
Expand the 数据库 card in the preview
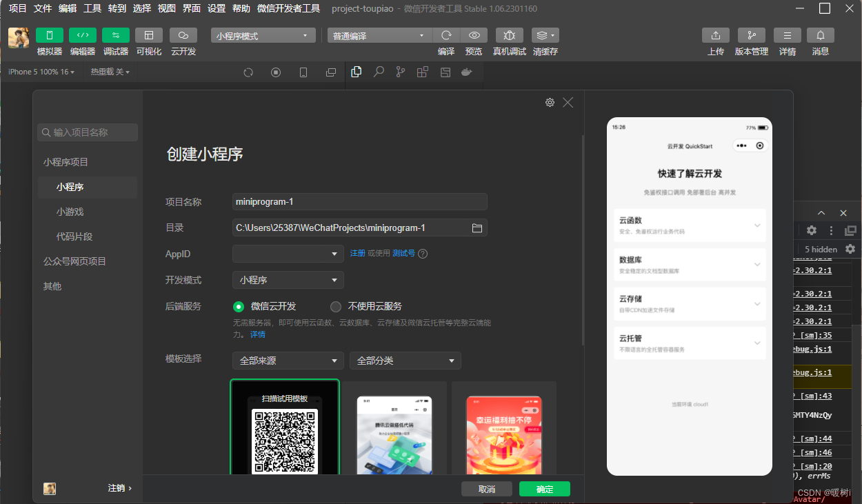tap(690, 265)
